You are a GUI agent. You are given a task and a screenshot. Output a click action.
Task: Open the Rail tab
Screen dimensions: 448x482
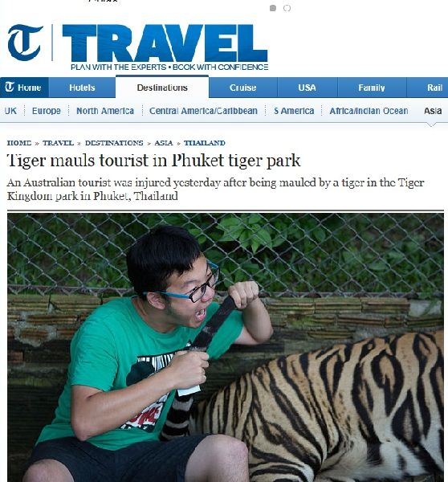click(x=434, y=88)
